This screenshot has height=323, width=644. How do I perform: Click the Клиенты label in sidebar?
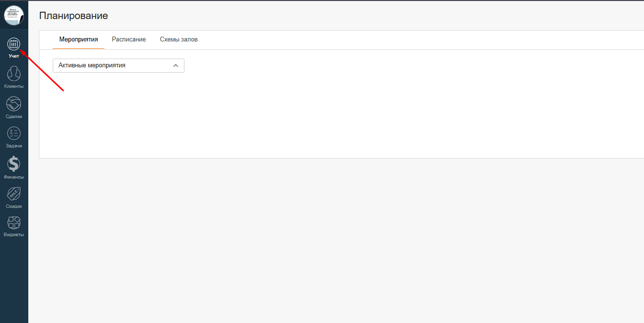click(14, 86)
